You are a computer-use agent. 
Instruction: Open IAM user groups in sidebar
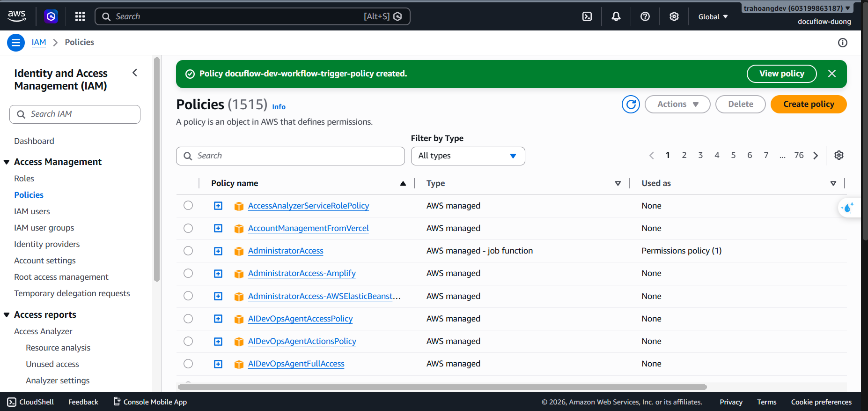point(44,228)
